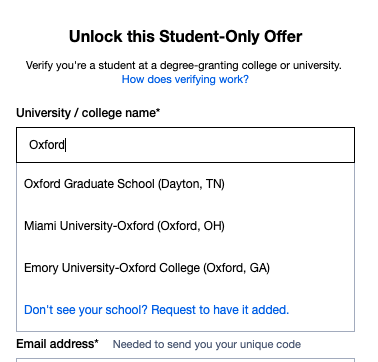Focus the Email address input box
Viewport: 378px width, 362px height.
tap(185, 360)
